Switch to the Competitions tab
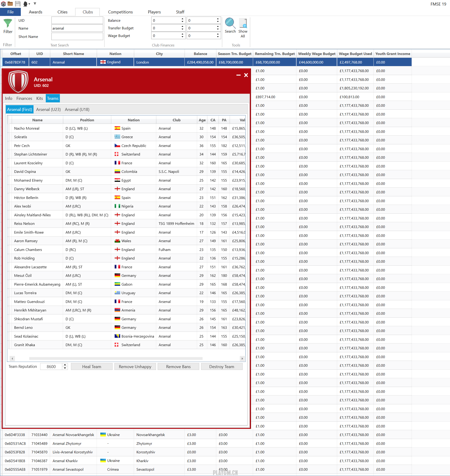450x476 pixels. [120, 12]
